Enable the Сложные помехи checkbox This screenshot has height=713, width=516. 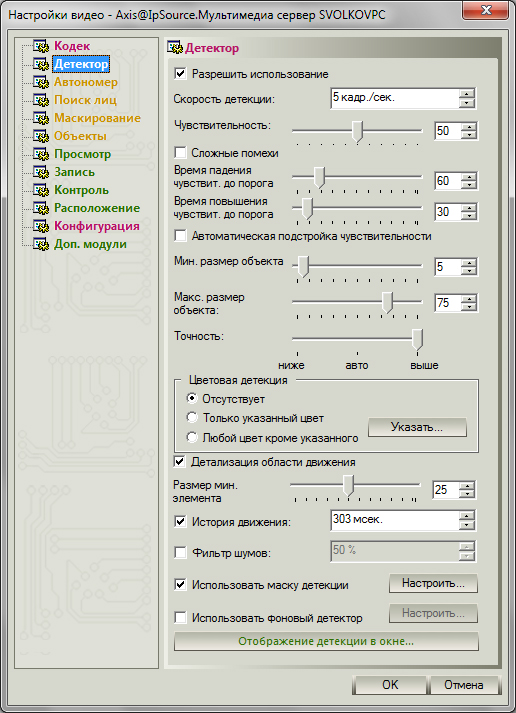pos(180,153)
